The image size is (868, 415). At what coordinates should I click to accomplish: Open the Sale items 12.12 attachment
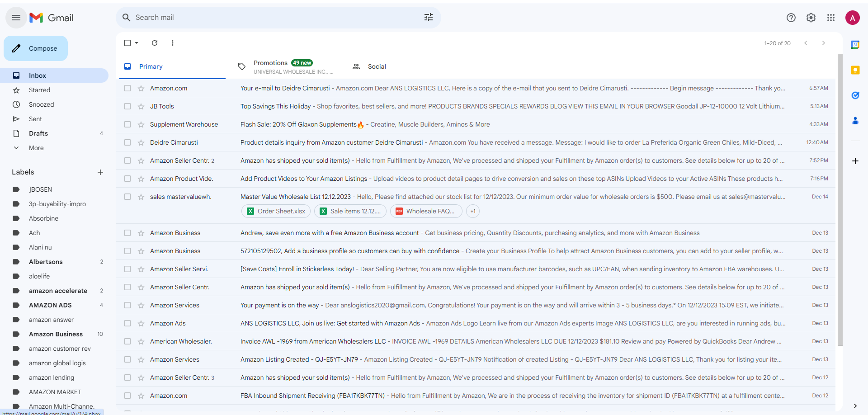coord(350,211)
